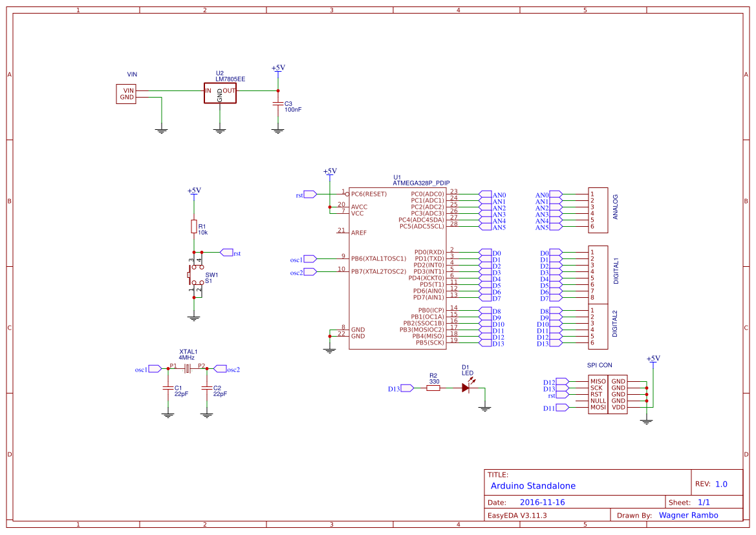Viewport: 756px width, 535px height.
Task: Select ground symbol under ATmega GND pins
Action: 330,351
